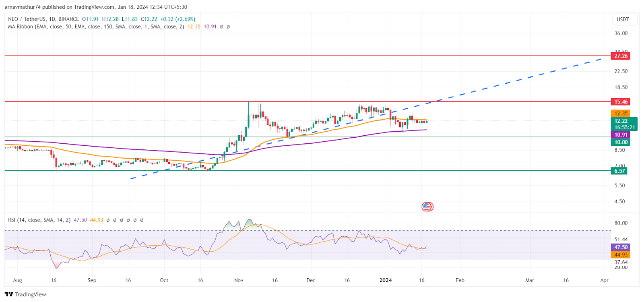Click the 12.35 value in MA Ribbon legend
This screenshot has width=644, height=302.
click(x=194, y=27)
